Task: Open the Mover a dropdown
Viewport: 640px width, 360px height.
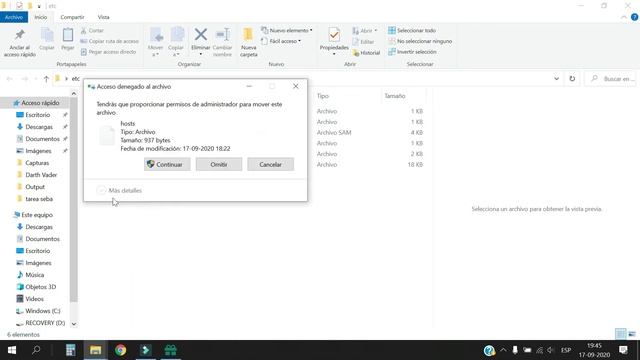Action: 156,42
